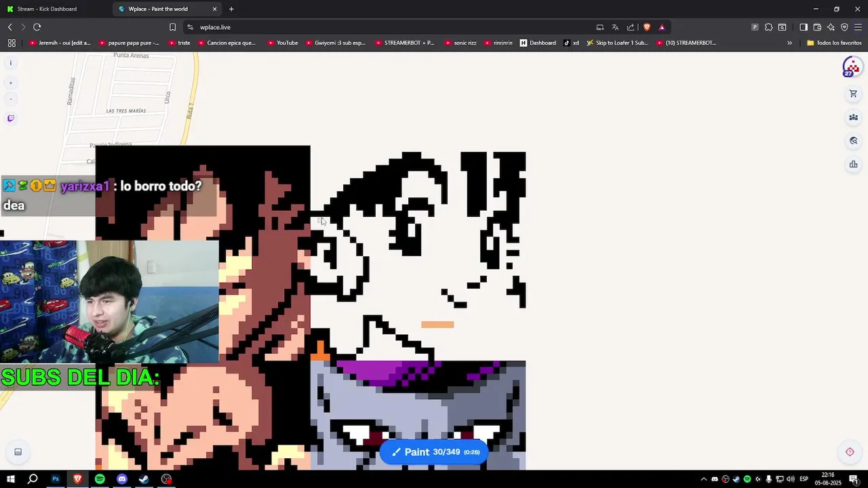The width and height of the screenshot is (868, 488).
Task: Open the triste bookmark
Action: tap(179, 43)
